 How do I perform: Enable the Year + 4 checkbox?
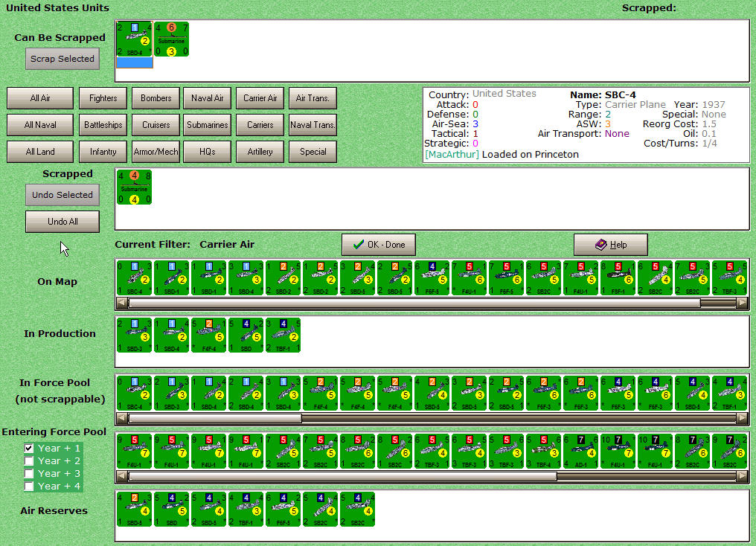click(x=29, y=486)
